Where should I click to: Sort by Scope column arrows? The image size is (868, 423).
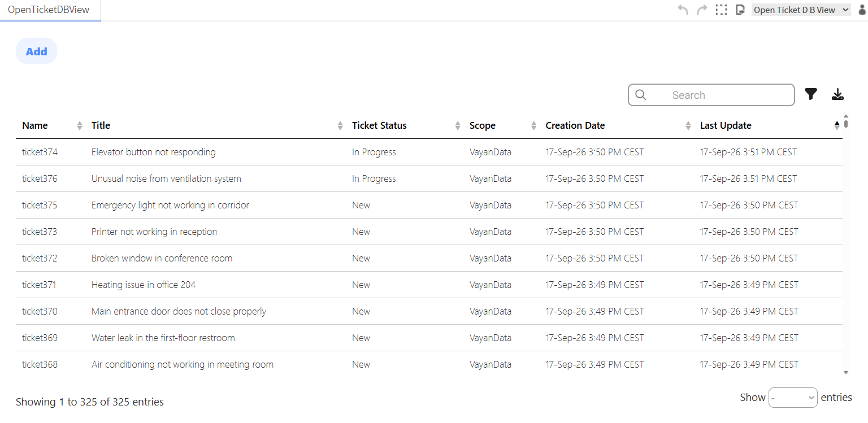pos(534,125)
